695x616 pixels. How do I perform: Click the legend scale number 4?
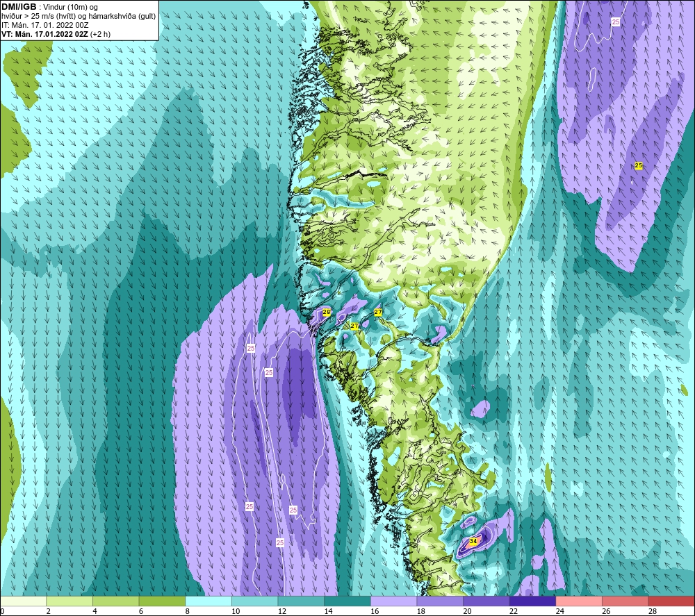tap(95, 611)
